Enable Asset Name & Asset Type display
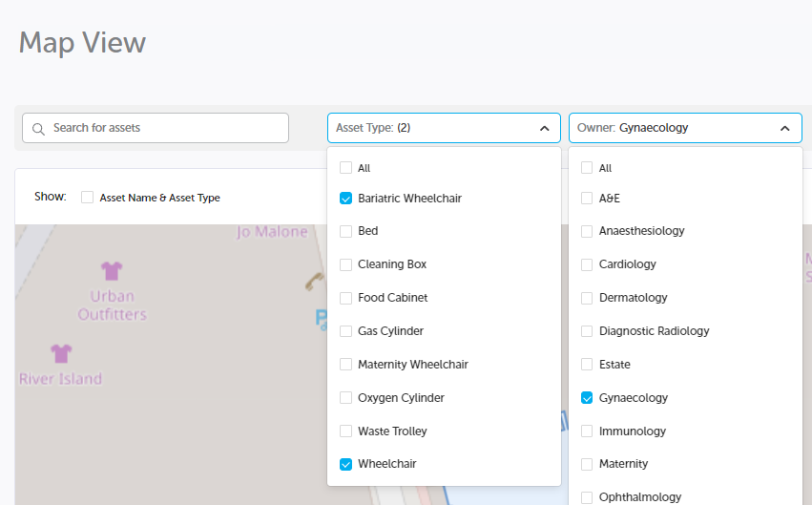812x505 pixels. pyautogui.click(x=88, y=198)
